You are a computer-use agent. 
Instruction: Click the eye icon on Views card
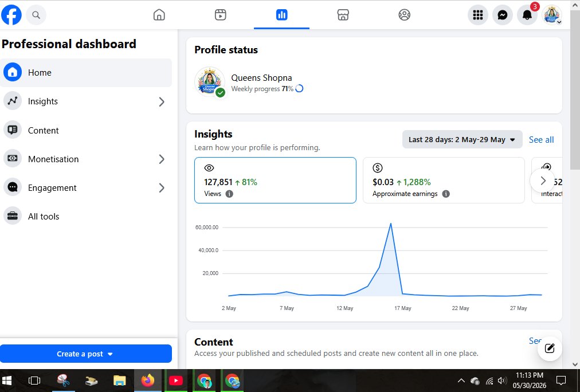click(x=209, y=168)
